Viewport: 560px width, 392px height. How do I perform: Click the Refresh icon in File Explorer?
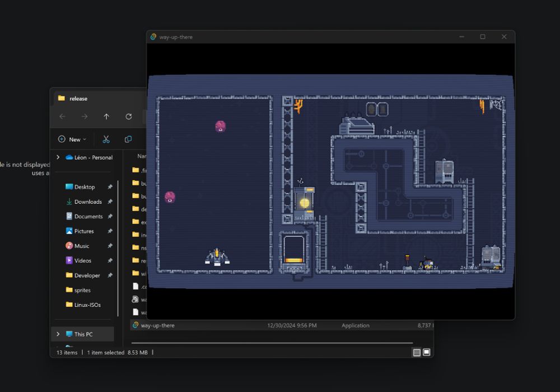[129, 116]
